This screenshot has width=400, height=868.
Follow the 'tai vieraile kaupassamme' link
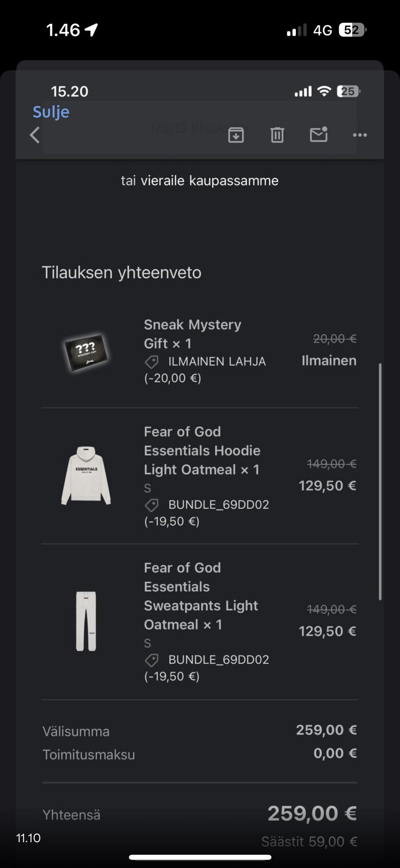click(200, 181)
